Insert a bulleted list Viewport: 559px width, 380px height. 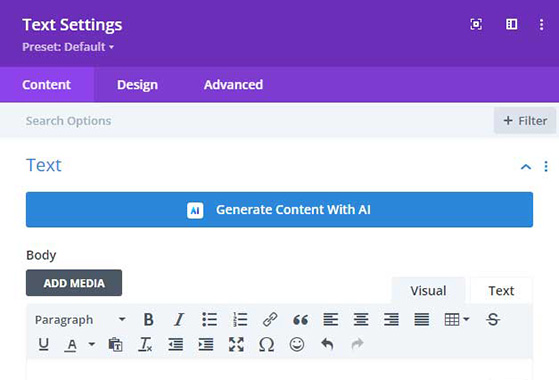point(209,319)
